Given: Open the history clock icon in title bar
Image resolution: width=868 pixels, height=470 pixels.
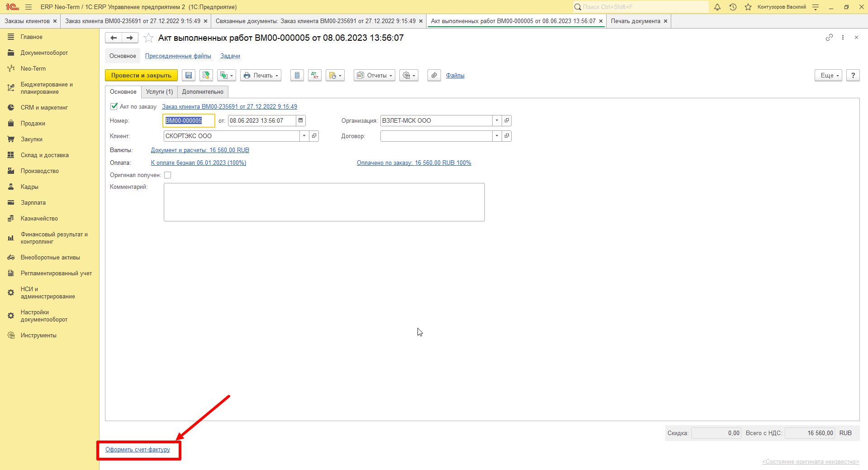Looking at the screenshot, I should point(733,7).
